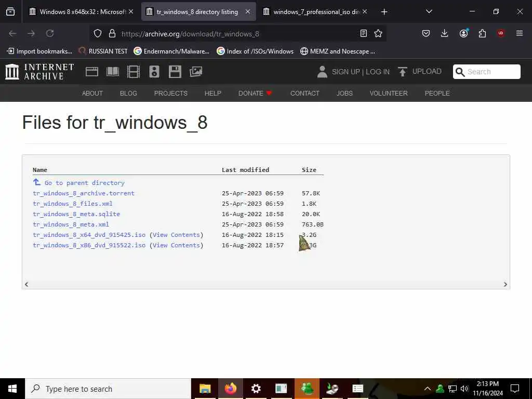Click the listing's right scroll arrow
The width and height of the screenshot is (532, 399).
[505, 284]
